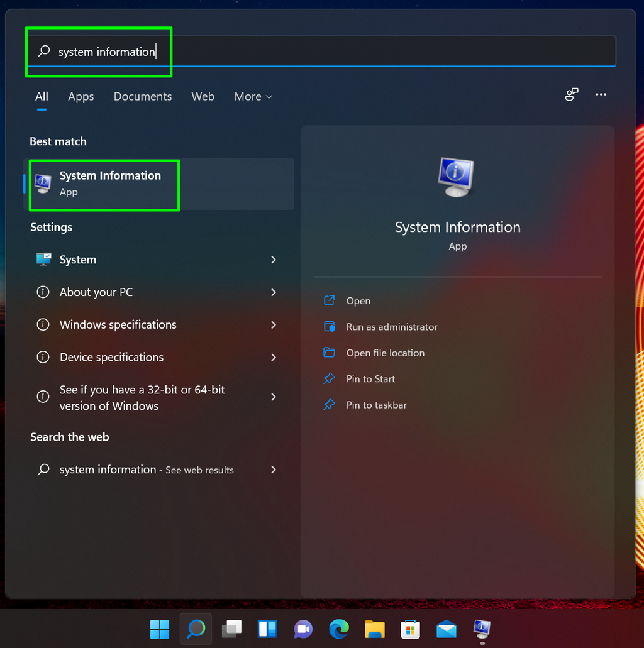Click the search magnifier icon in search box

pos(44,52)
